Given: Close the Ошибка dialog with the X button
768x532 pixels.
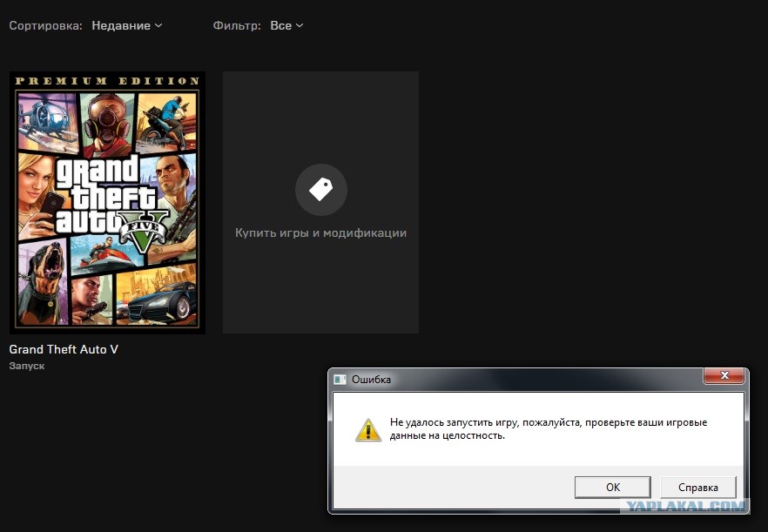Looking at the screenshot, I should pos(724,376).
